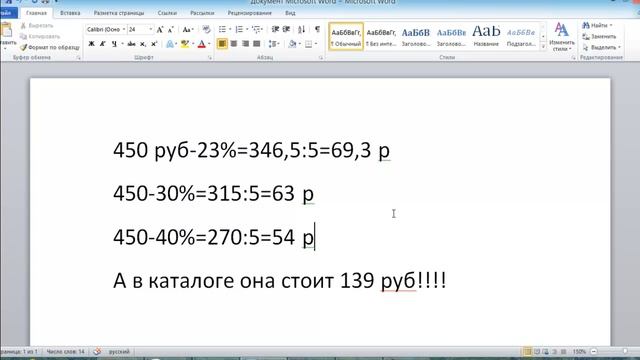Click Format Painter (Формат по образцу)

point(50,47)
